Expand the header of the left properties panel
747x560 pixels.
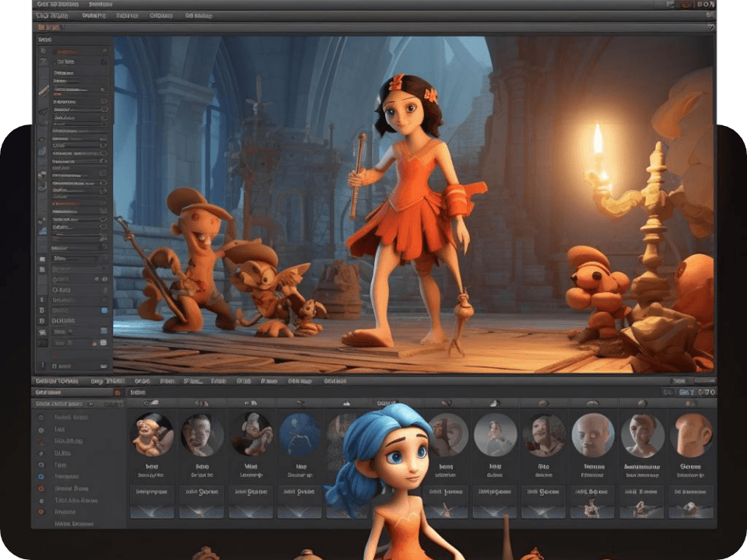(x=45, y=39)
